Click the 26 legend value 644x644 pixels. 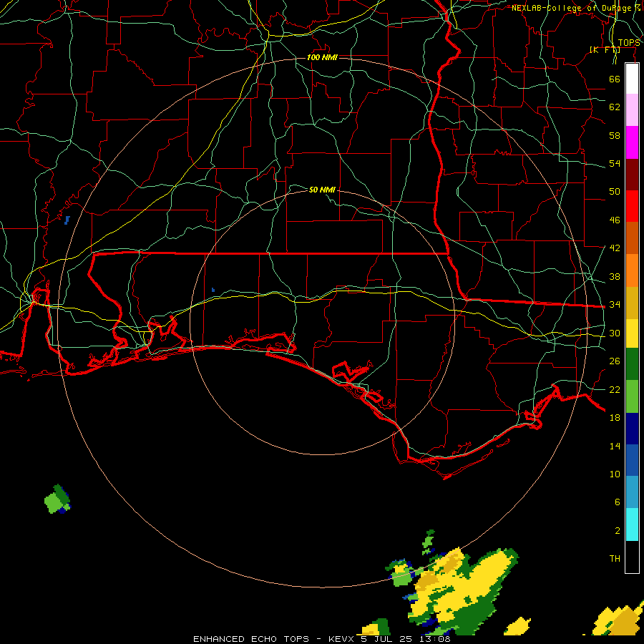point(615,361)
